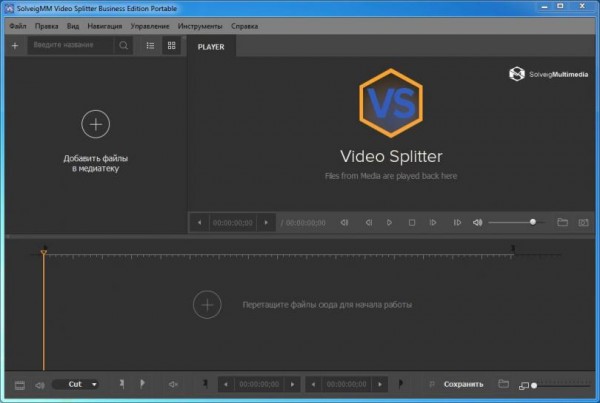
Task: Click the audio silence icon in bottom toolbar
Action: [173, 384]
